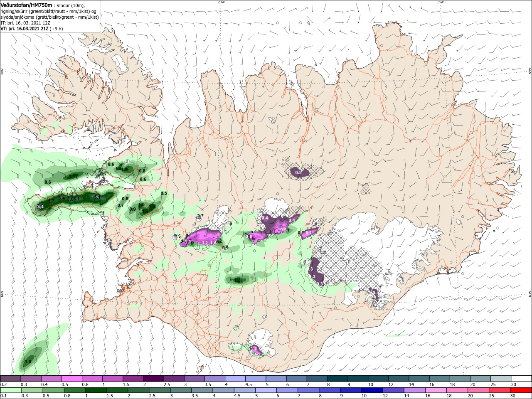Click the 1.0 rain value in the southwest ocean
The width and height of the screenshot is (532, 399).
coord(28,362)
